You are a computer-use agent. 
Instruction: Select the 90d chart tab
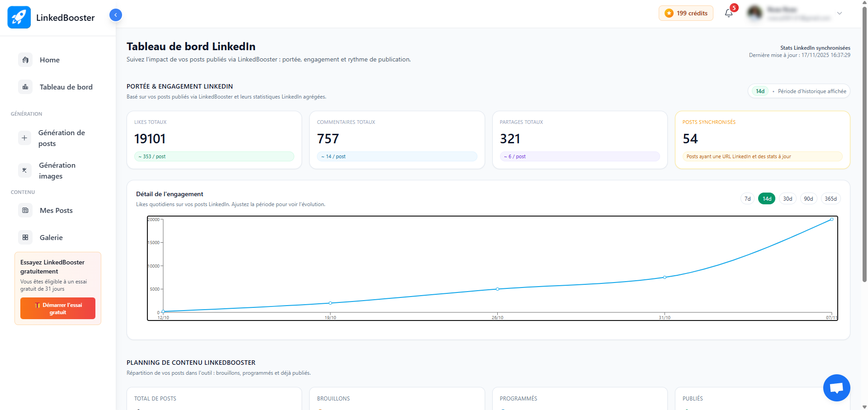point(809,198)
